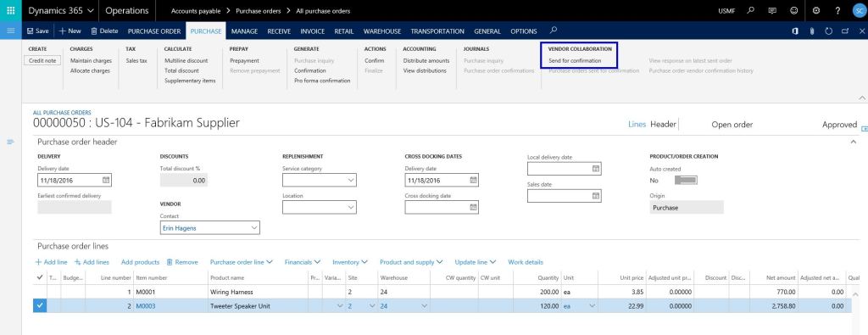Click Pro forma confirmation
The width and height of the screenshot is (868, 335).
pyautogui.click(x=322, y=81)
